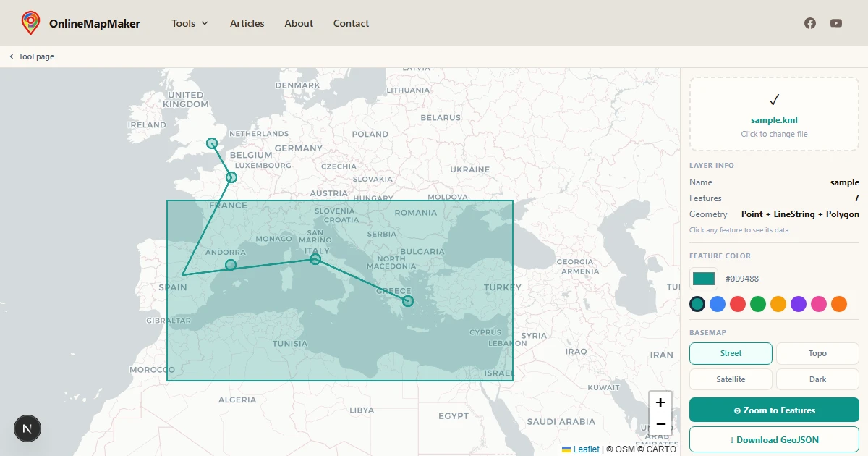
Task: Switch basemap to Street
Action: tap(731, 353)
